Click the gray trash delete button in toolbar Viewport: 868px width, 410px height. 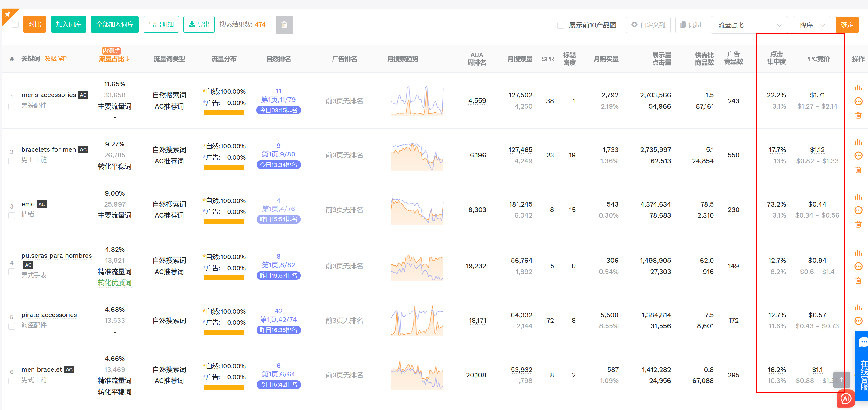pyautogui.click(x=284, y=25)
